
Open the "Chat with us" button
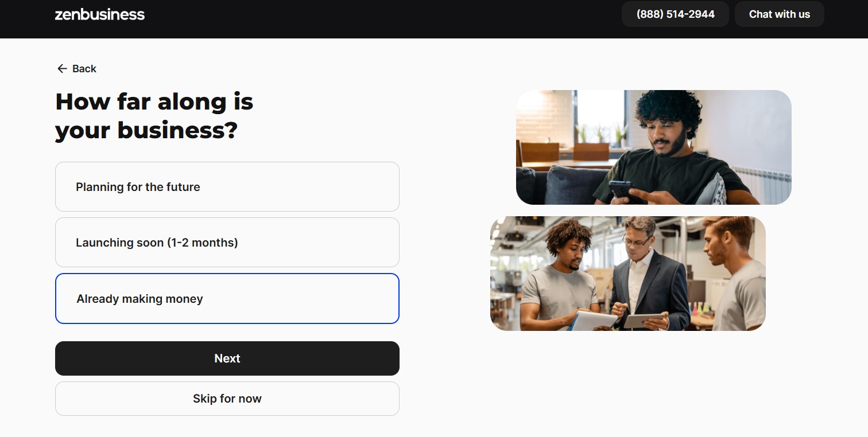tap(780, 14)
